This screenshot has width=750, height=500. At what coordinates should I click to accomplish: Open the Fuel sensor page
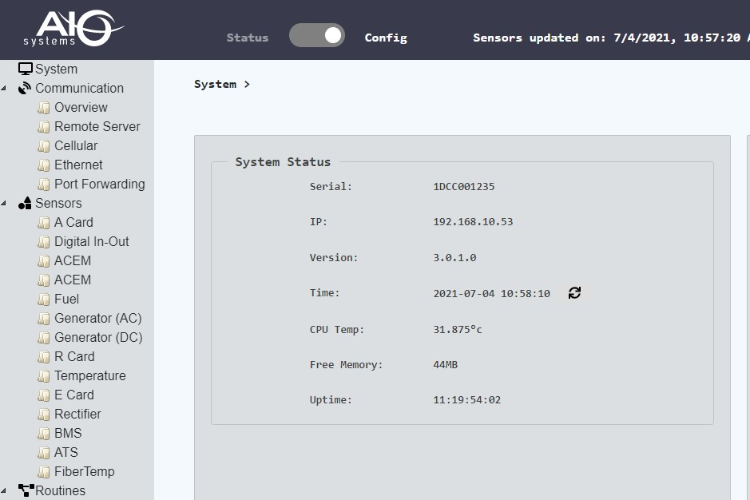click(66, 299)
